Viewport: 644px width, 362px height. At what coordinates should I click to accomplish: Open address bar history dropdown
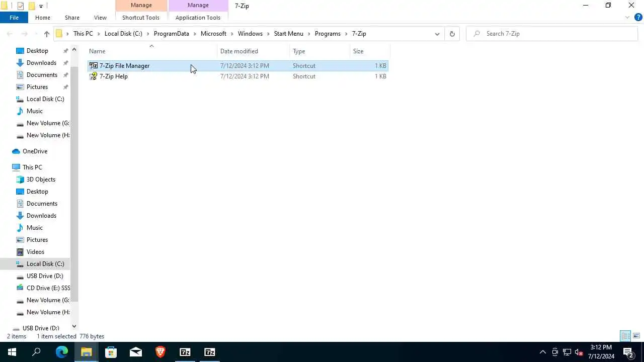point(437,34)
